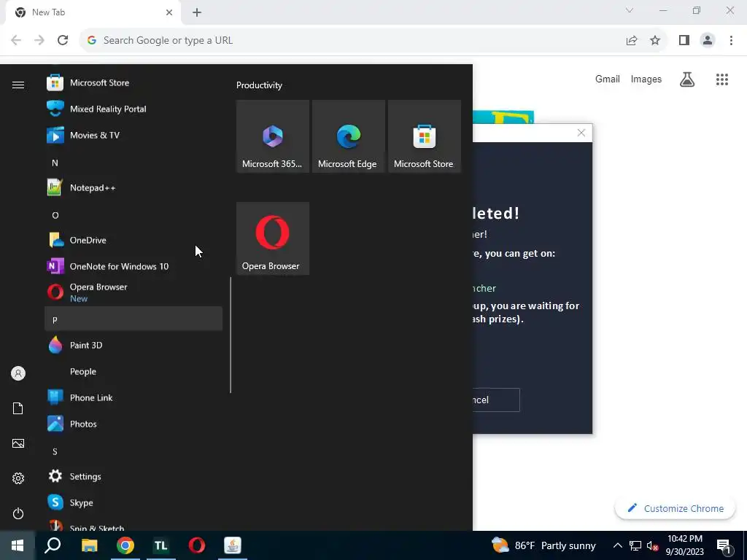The height and width of the screenshot is (560, 747).
Task: Open network status tray icon
Action: click(635, 545)
